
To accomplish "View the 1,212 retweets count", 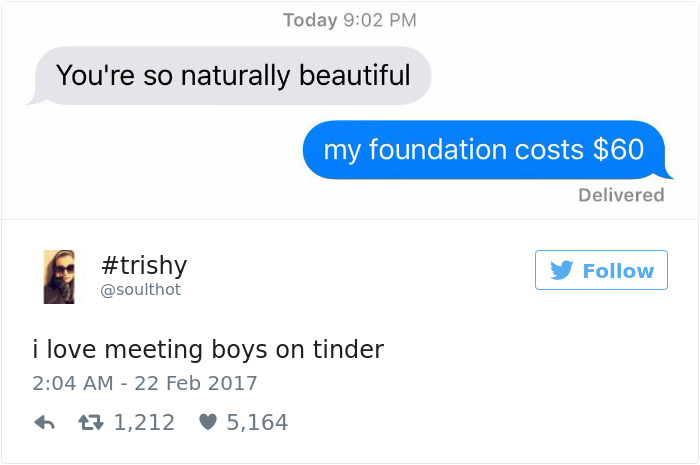I will pos(145,423).
